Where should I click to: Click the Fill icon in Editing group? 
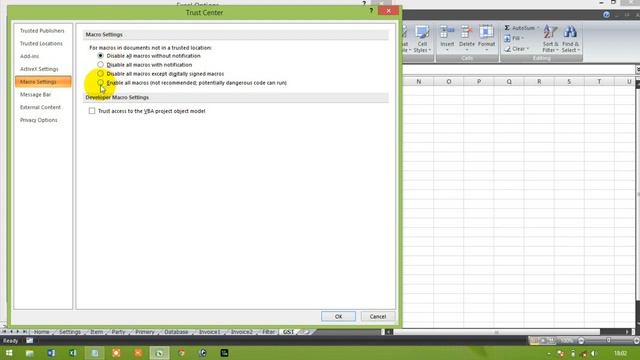pos(507,38)
